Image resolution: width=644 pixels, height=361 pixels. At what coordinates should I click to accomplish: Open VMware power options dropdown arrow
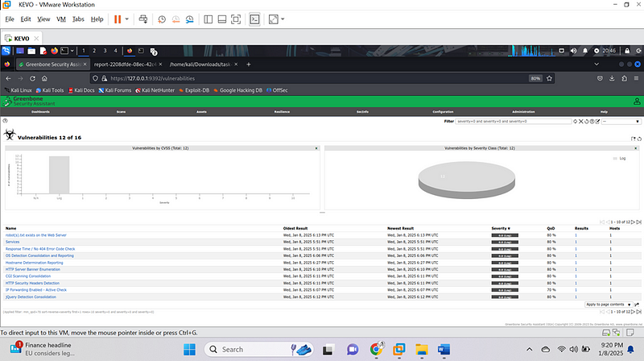point(127,19)
